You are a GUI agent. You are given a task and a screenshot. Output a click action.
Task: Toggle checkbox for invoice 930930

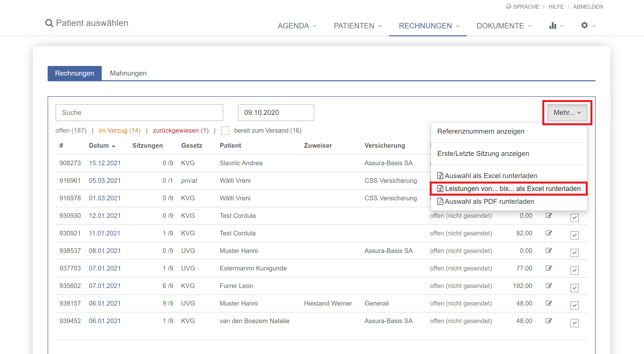click(574, 217)
